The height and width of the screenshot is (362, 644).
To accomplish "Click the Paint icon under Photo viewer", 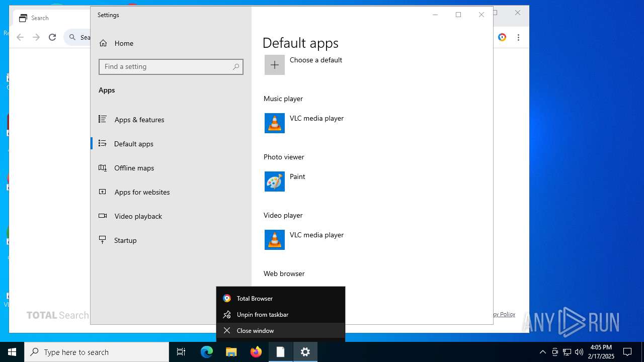I will (x=275, y=182).
